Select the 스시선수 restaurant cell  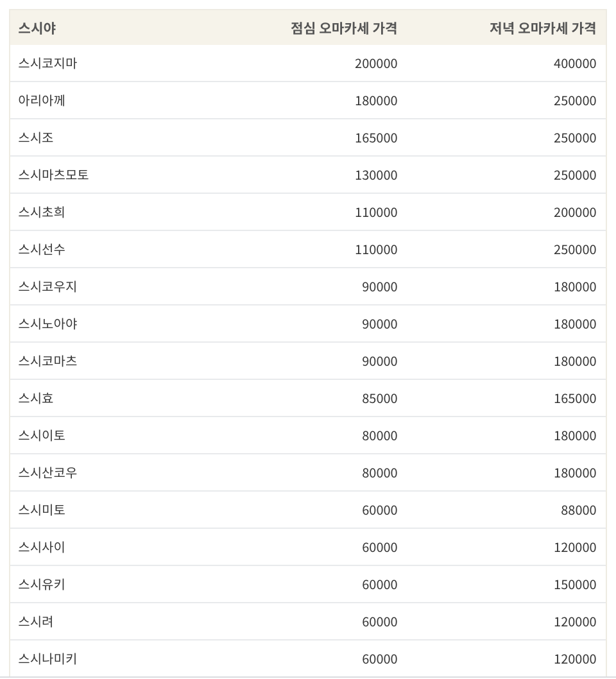(x=42, y=250)
